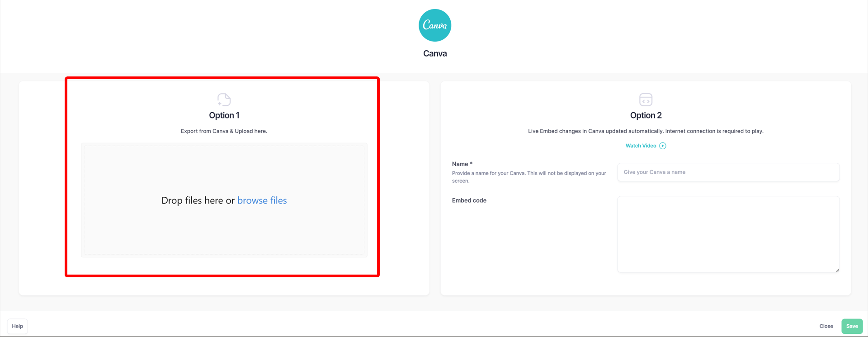The width and height of the screenshot is (868, 337).
Task: Click the Export from Canva & Upload here text
Action: 224,131
